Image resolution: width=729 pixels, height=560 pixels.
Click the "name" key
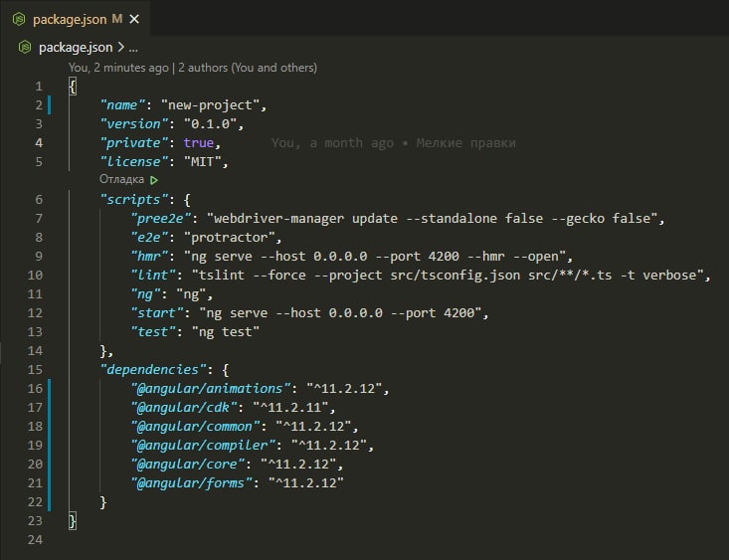pyautogui.click(x=122, y=105)
